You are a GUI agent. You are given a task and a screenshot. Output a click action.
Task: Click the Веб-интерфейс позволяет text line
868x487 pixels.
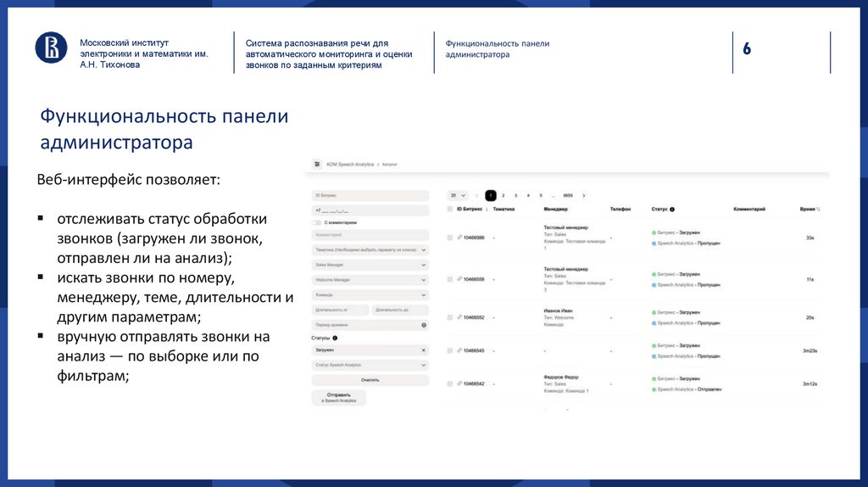[x=129, y=180]
